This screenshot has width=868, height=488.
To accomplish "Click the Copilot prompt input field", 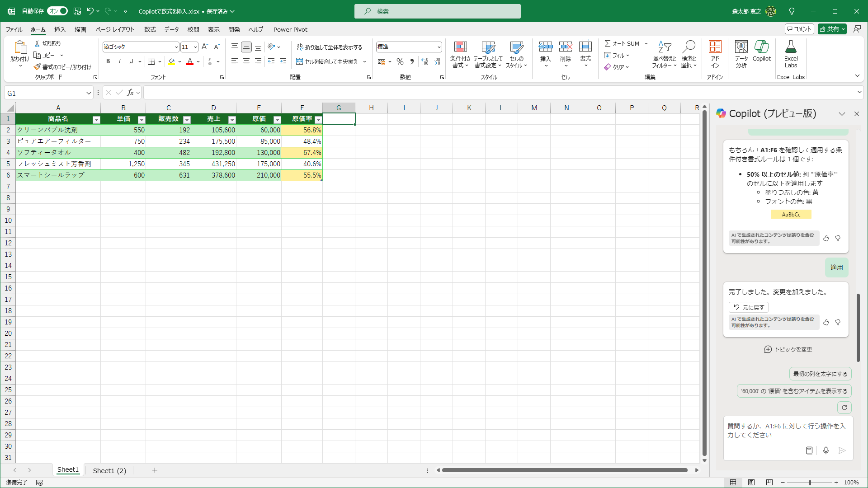I will click(x=787, y=431).
